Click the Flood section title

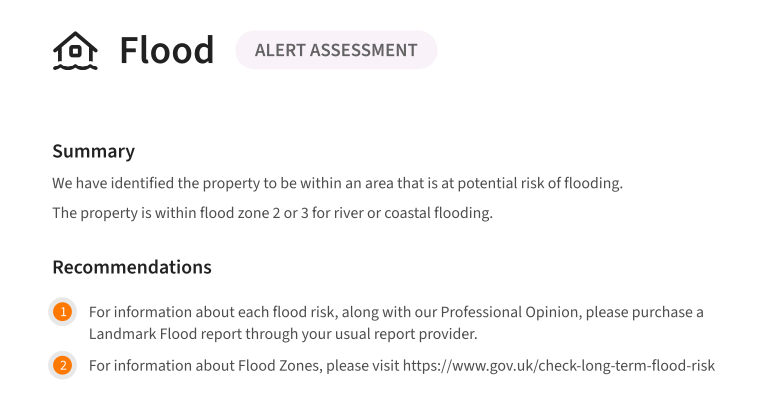pos(167,50)
